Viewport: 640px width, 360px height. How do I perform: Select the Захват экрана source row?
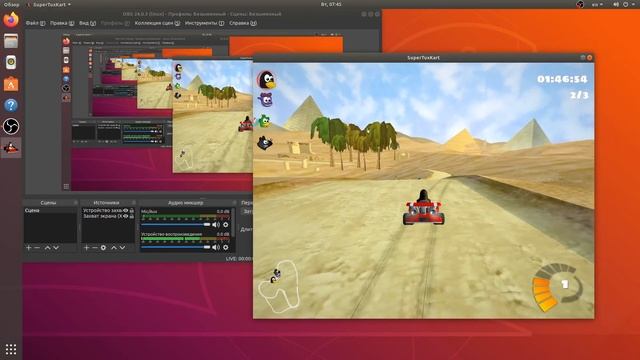coord(108,216)
